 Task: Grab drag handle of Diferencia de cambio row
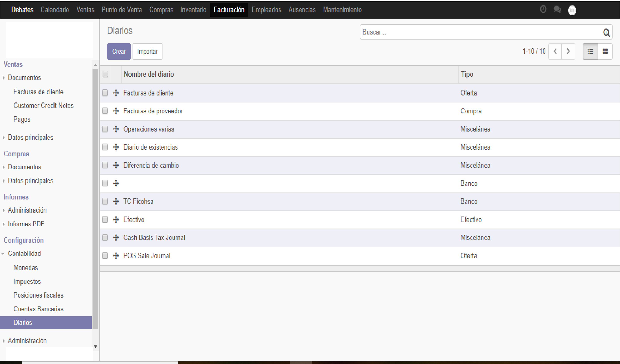[x=116, y=165]
